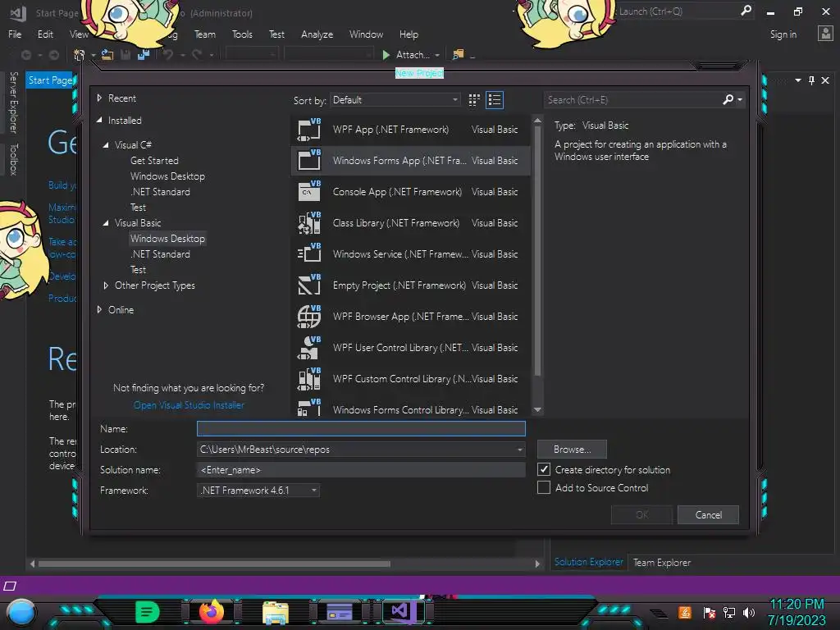
Task: Select the Empty Project template icon
Action: (x=309, y=285)
